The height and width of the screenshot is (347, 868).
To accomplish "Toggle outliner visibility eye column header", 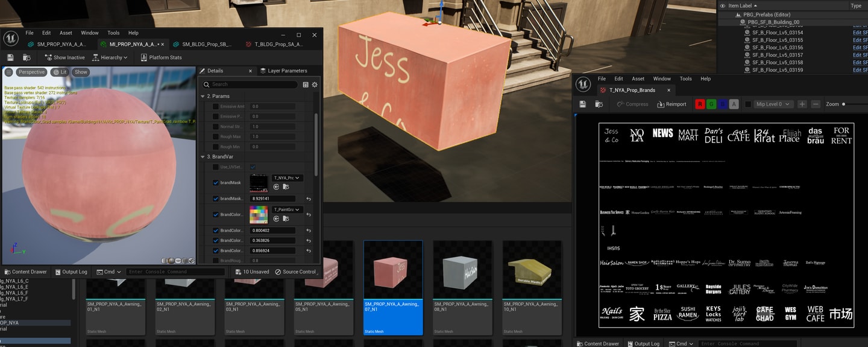I will (x=722, y=5).
